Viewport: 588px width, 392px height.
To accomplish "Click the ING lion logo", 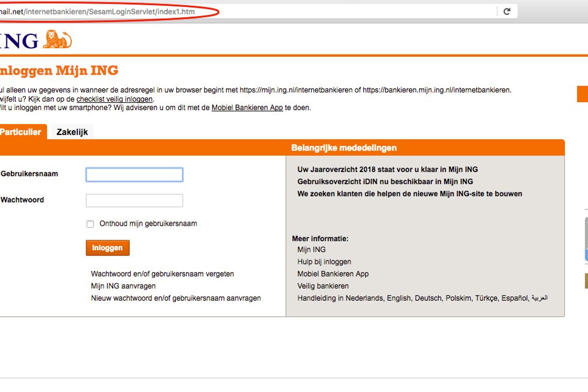I will (x=57, y=40).
